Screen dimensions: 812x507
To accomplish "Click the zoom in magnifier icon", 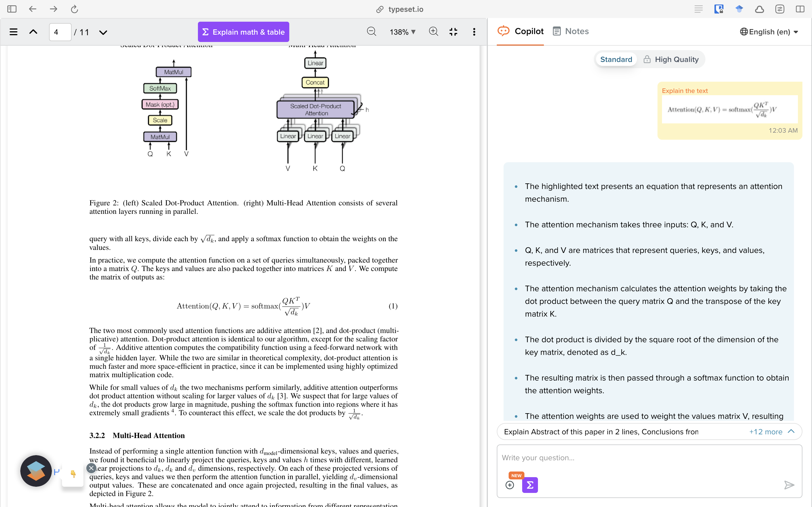I will (433, 32).
